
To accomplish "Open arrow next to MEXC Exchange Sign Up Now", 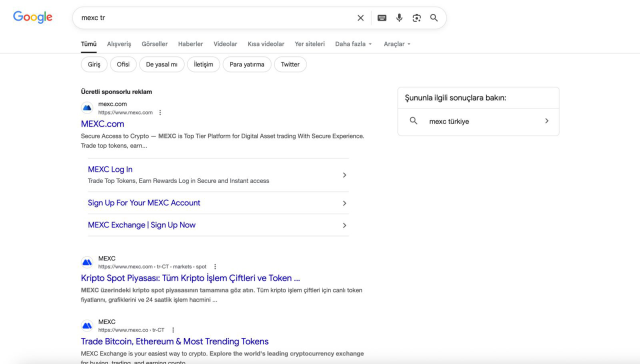I will (344, 225).
